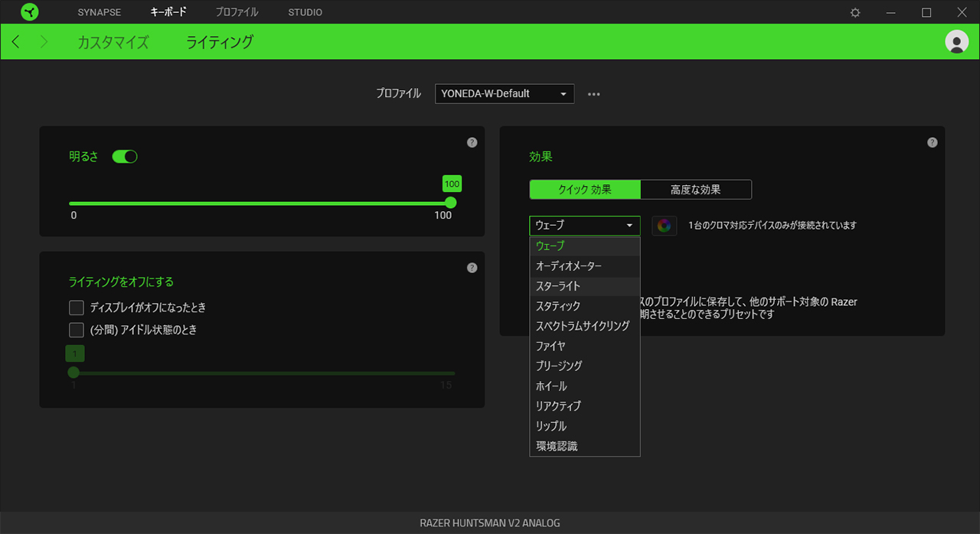The width and height of the screenshot is (980, 534).
Task: Close the Synapse window
Action: pos(962,12)
